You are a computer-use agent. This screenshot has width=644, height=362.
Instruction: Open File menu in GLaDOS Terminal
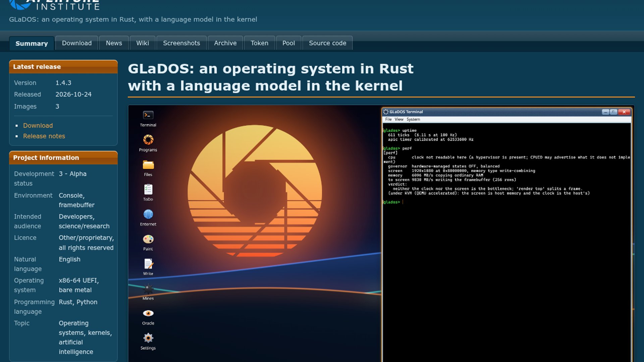point(388,119)
